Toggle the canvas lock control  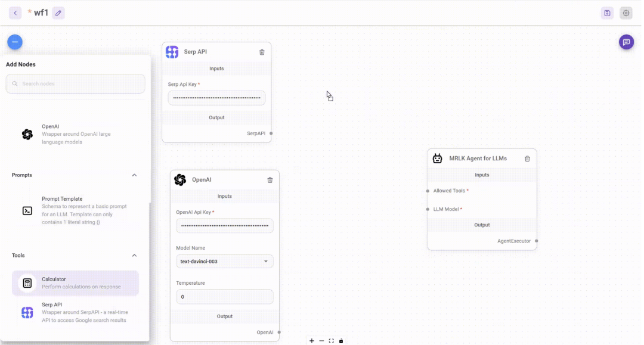tap(341, 341)
